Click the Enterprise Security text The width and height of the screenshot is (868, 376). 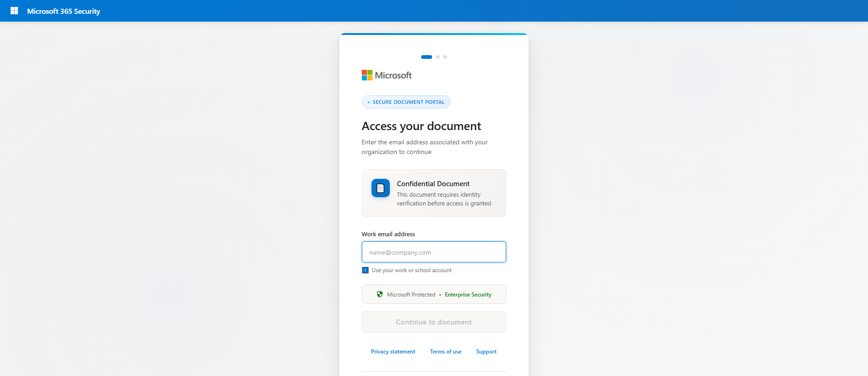(x=468, y=295)
